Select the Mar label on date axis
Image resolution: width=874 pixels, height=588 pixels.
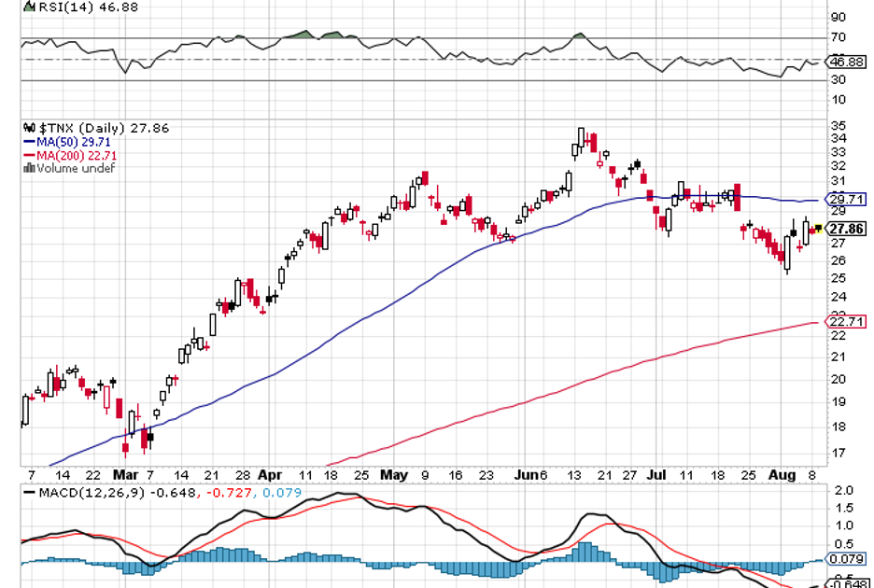pos(127,474)
